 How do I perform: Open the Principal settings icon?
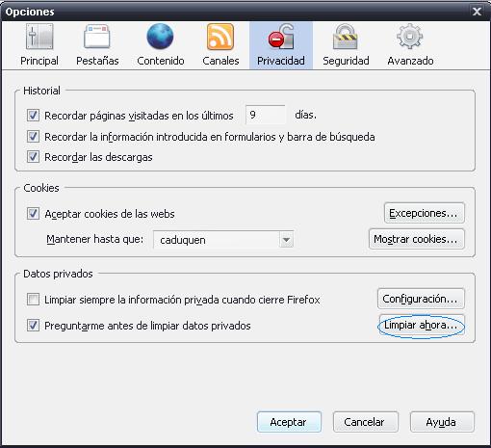[39, 37]
